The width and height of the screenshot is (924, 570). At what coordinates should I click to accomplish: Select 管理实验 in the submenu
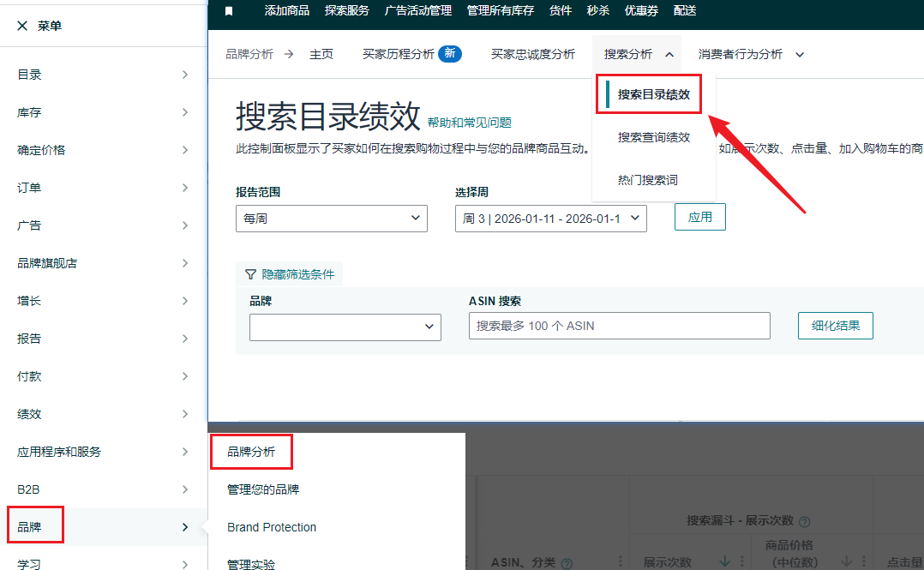pyautogui.click(x=251, y=564)
